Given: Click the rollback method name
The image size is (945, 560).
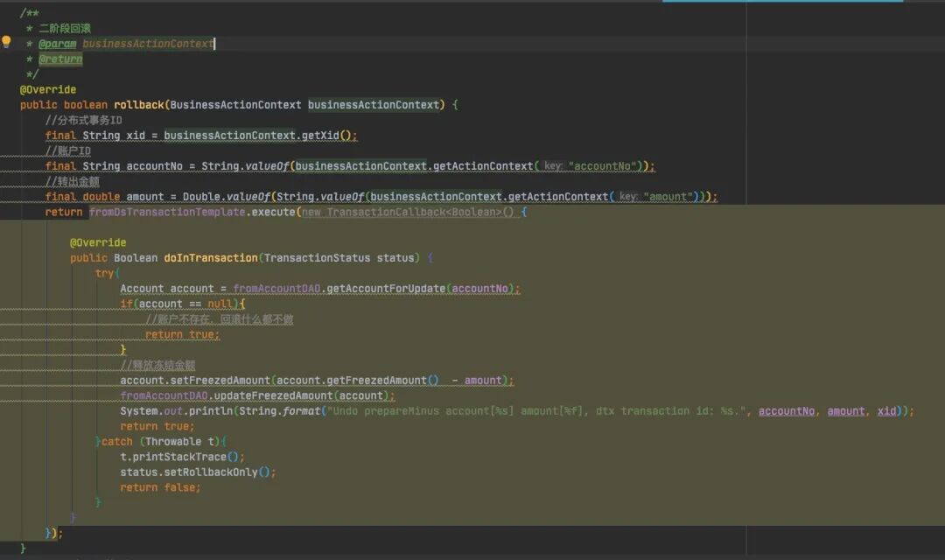Looking at the screenshot, I should click(x=138, y=105).
